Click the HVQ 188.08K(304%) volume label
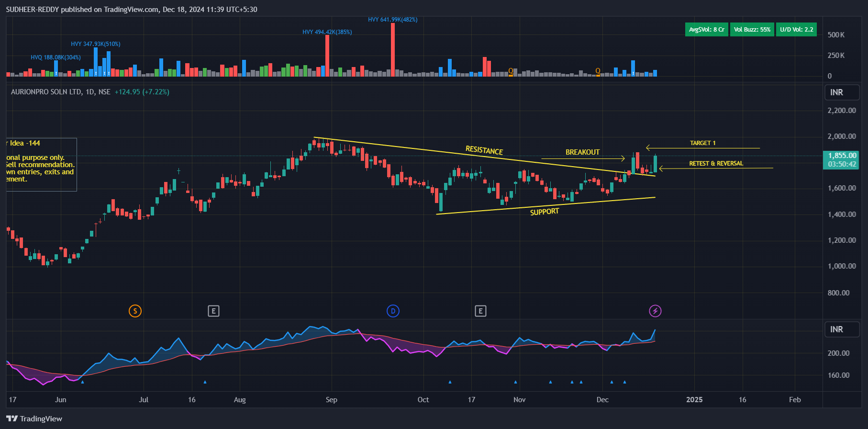 (56, 57)
